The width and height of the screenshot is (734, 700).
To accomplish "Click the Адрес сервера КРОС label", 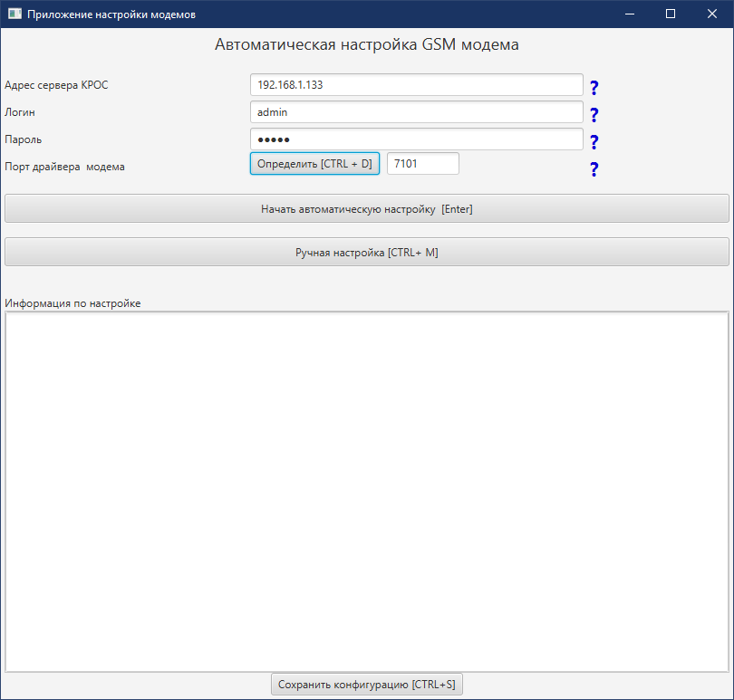I will pyautogui.click(x=56, y=85).
